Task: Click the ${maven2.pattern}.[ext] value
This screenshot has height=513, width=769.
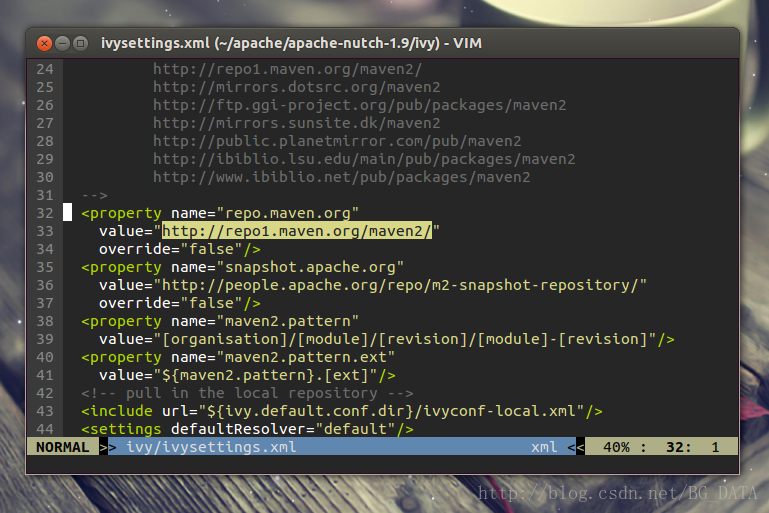Action: pyautogui.click(x=265, y=375)
